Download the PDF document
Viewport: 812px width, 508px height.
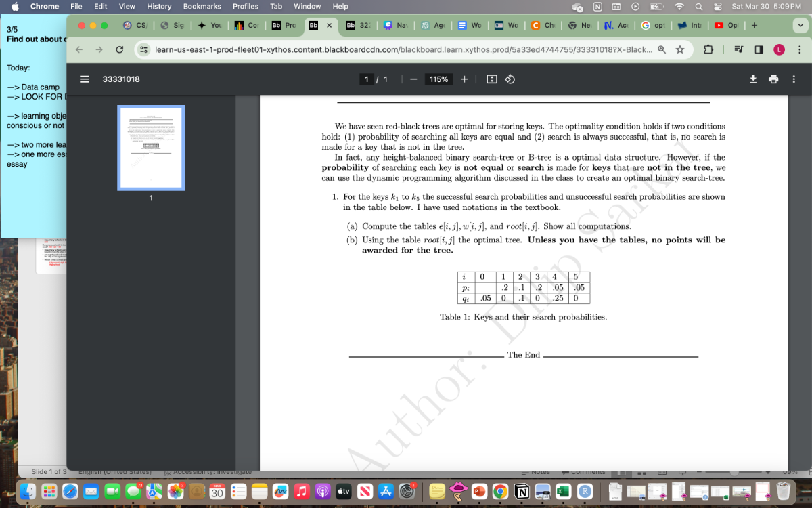(753, 79)
